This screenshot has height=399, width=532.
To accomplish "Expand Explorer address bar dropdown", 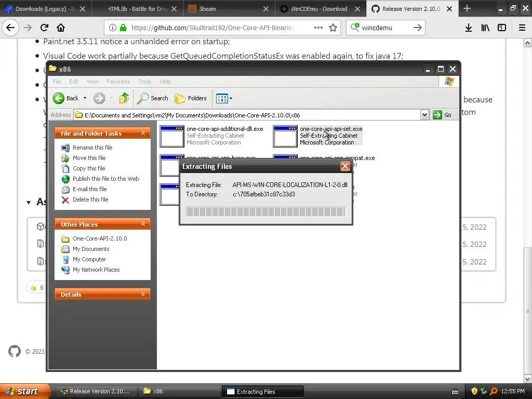I will 424,115.
